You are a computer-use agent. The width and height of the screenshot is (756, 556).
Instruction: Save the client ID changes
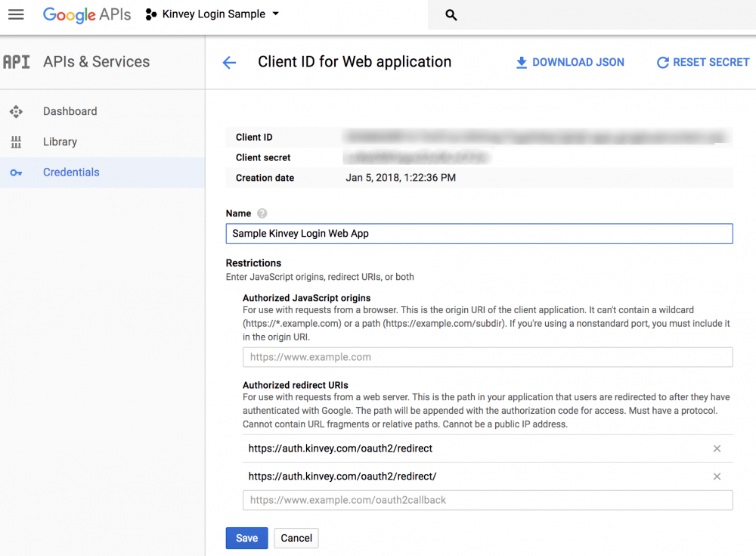point(246,538)
